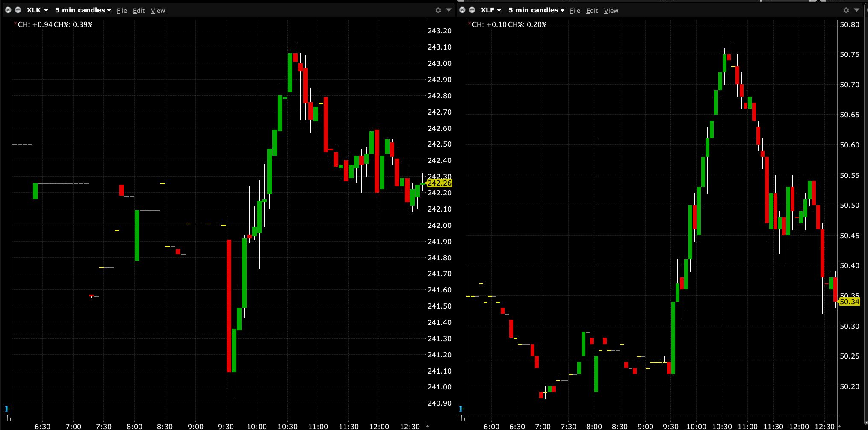Screen dimensions: 868x430
Task: Remove the CH label on the XLK chart
Action: [15, 24]
